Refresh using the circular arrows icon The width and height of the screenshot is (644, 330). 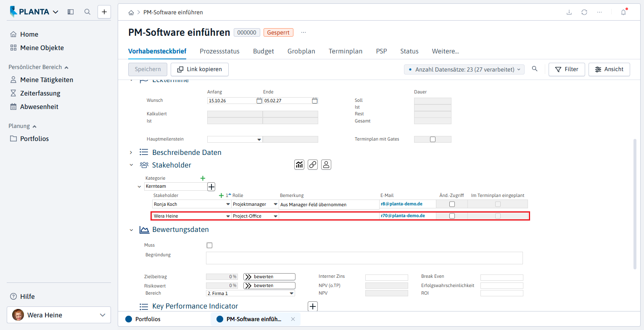(x=584, y=12)
